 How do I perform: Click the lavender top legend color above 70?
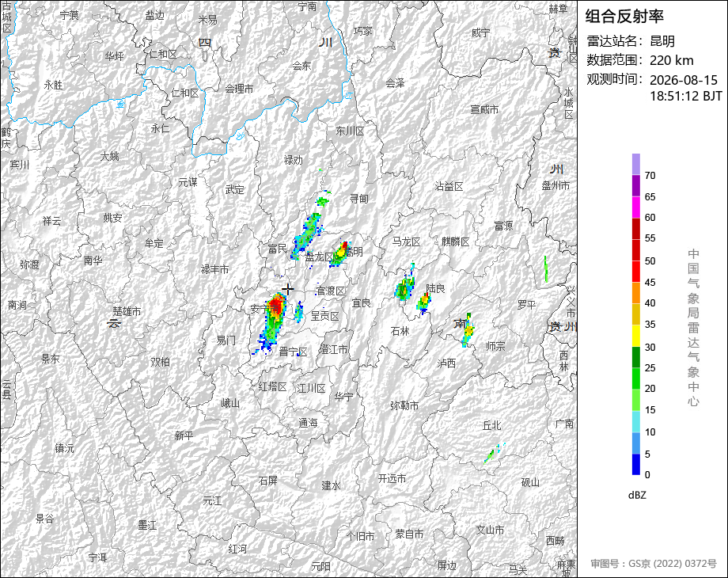click(x=636, y=164)
